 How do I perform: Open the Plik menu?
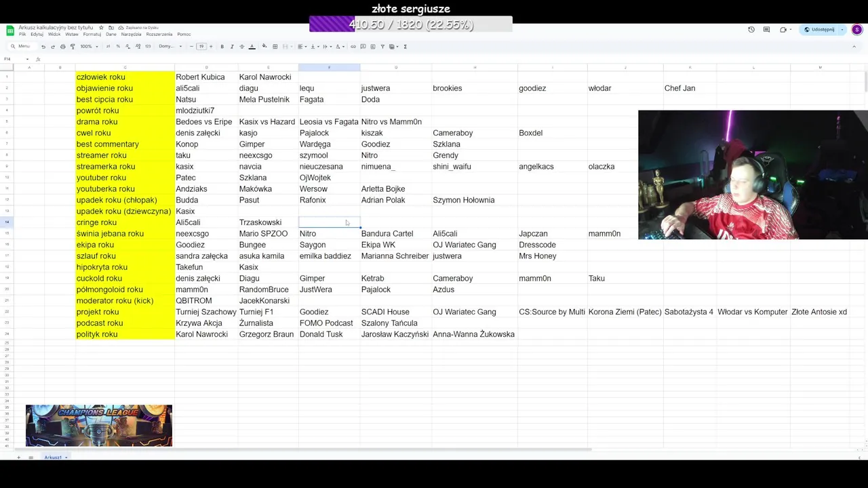[22, 35]
